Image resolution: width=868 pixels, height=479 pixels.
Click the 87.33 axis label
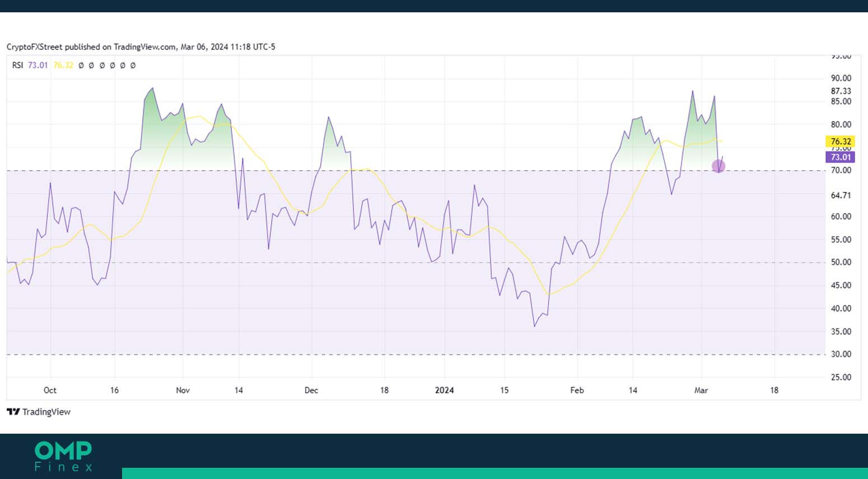point(841,91)
